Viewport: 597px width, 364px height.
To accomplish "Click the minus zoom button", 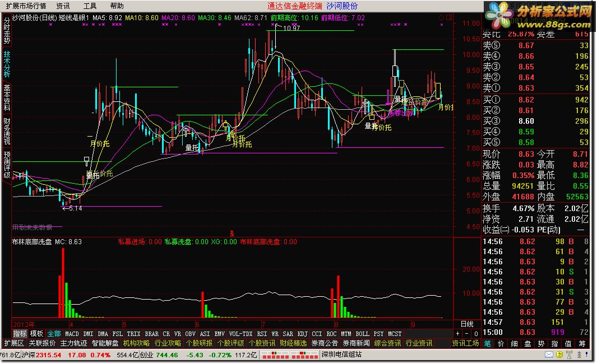I will (467, 334).
